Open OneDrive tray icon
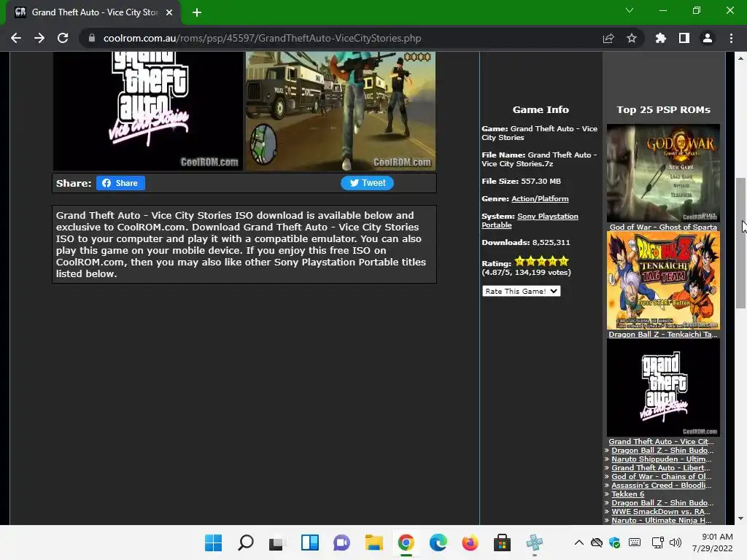Viewport: 747px width, 560px height. point(597,542)
